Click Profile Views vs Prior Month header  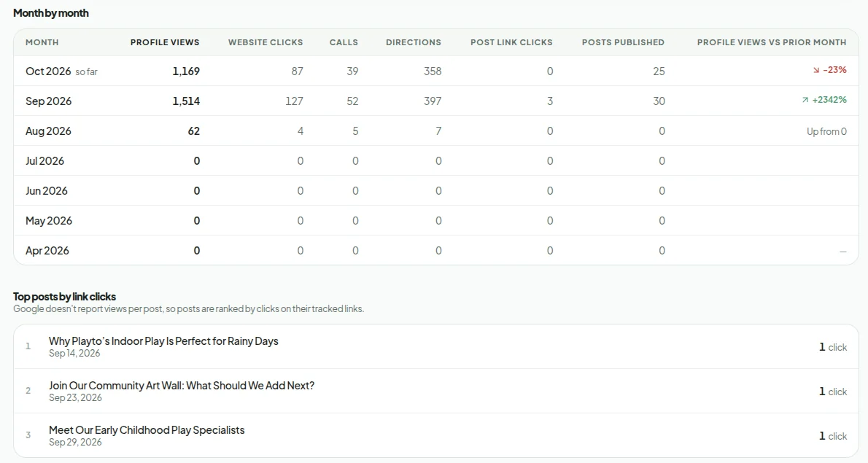coord(772,42)
